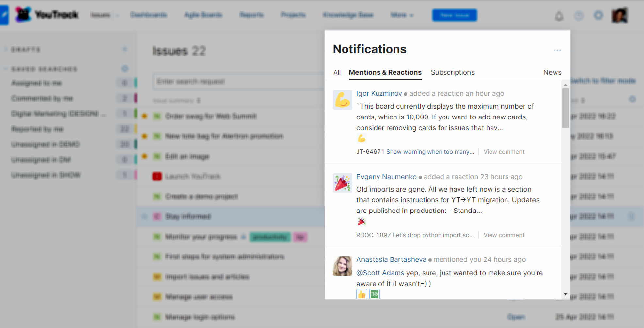Click the flexed biceps avatar beside Igor Kuzminov
The image size is (644, 328).
(342, 100)
